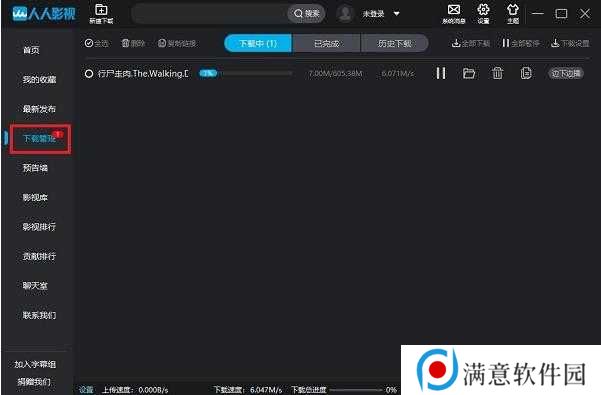Switch to the 历史下载 tab
Screen dimensions: 601x395
pos(394,43)
